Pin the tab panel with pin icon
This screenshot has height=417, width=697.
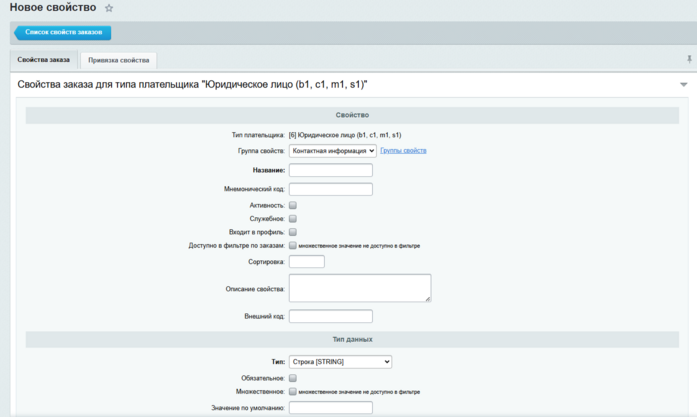[689, 59]
